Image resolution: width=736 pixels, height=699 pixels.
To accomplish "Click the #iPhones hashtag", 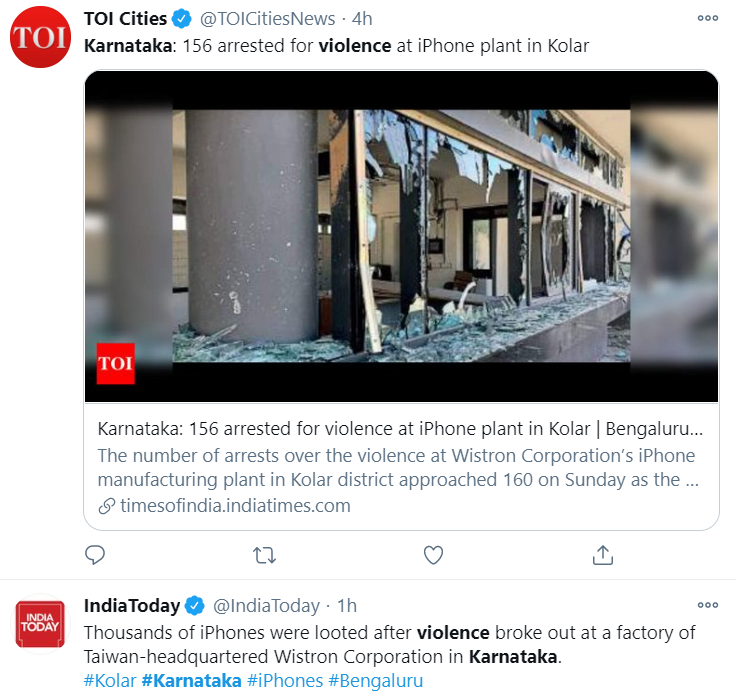I will tap(285, 680).
